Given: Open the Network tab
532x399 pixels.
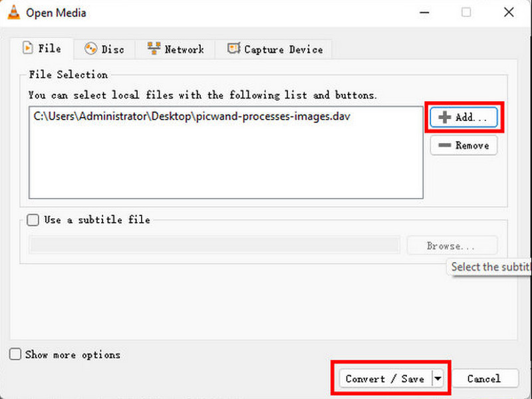Looking at the screenshot, I should coord(176,49).
